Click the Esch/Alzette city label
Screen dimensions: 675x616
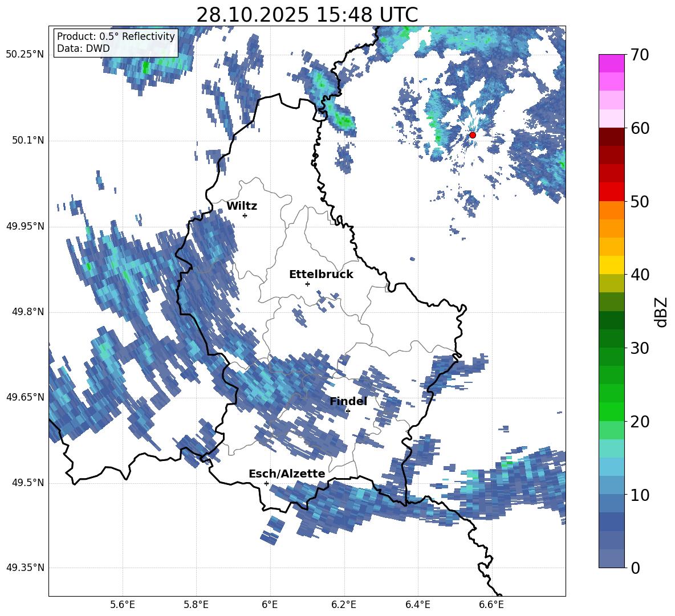pos(287,474)
